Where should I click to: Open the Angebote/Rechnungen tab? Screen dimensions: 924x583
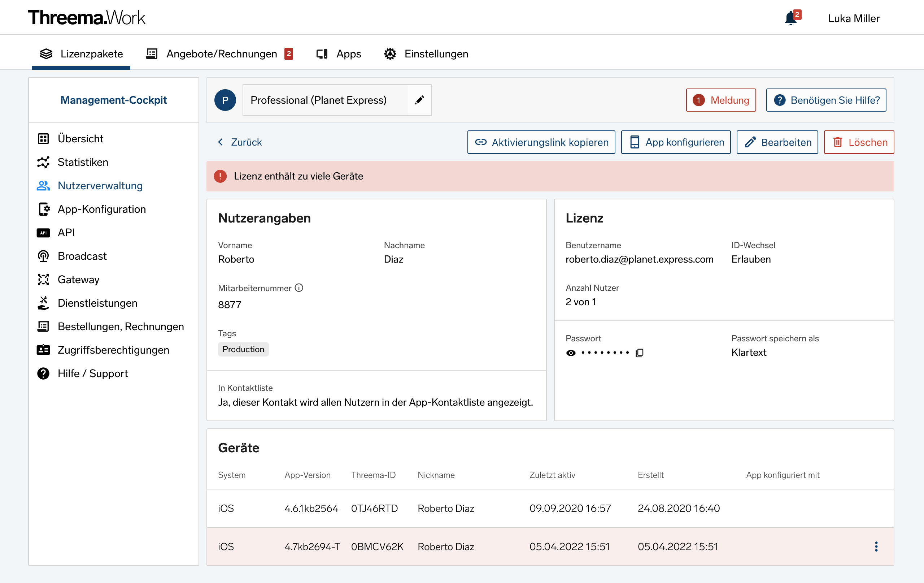[x=219, y=54]
